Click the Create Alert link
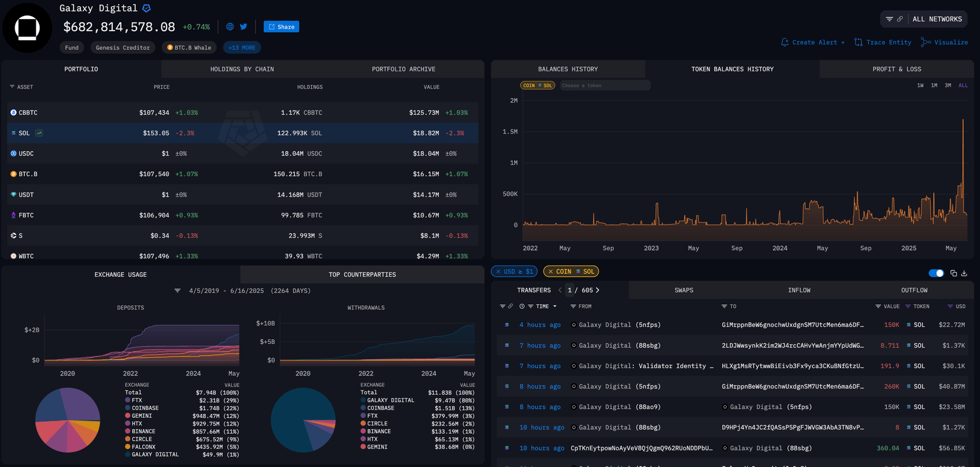Image resolution: width=980 pixels, height=467 pixels. coord(813,42)
